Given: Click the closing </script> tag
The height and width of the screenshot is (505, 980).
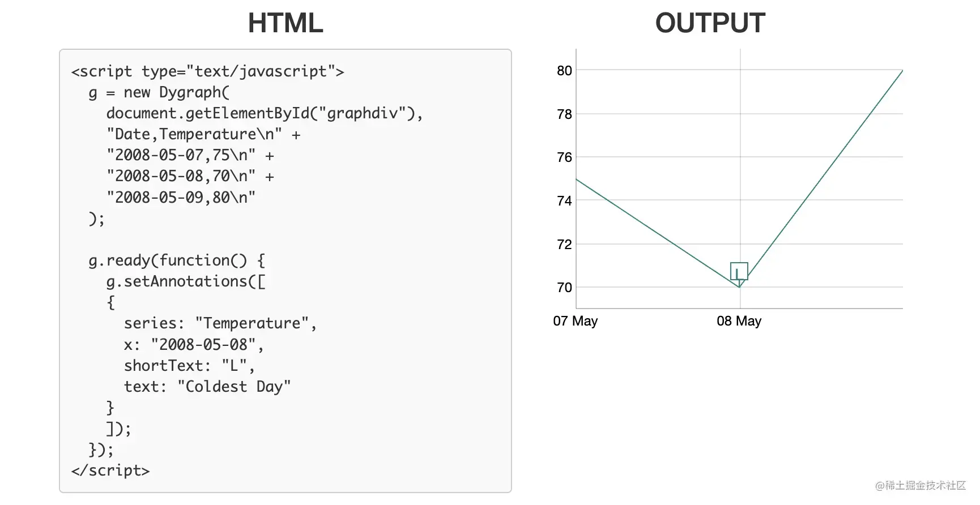Looking at the screenshot, I should (110, 470).
